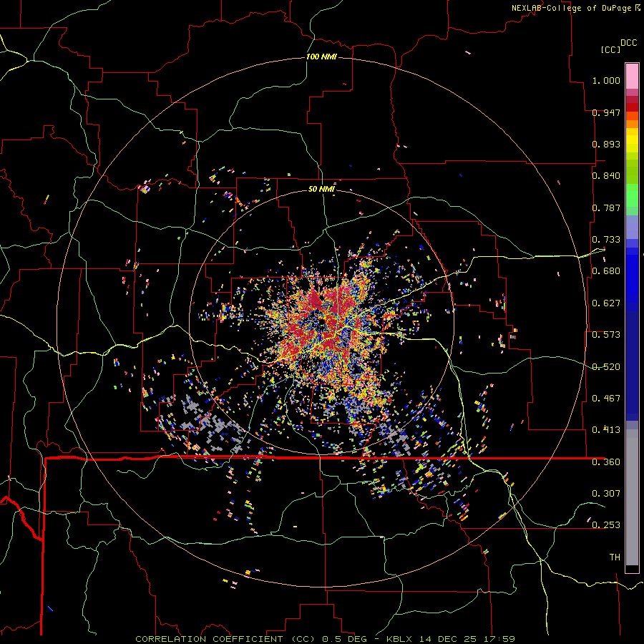The height and width of the screenshot is (644, 644).
Task: Click the 0.840 scale value
Action: click(606, 176)
